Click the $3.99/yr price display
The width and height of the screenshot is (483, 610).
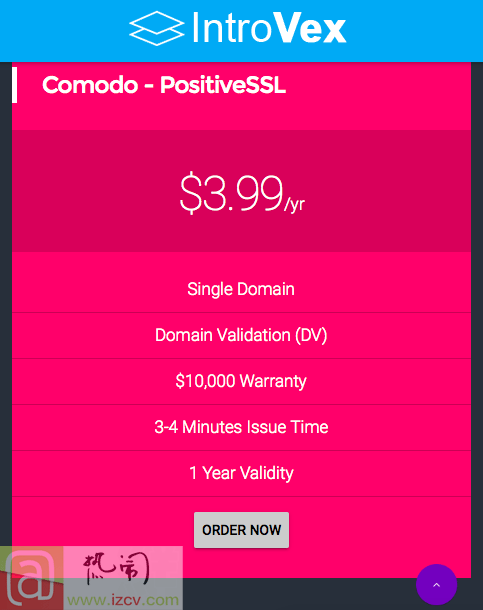tap(242, 193)
